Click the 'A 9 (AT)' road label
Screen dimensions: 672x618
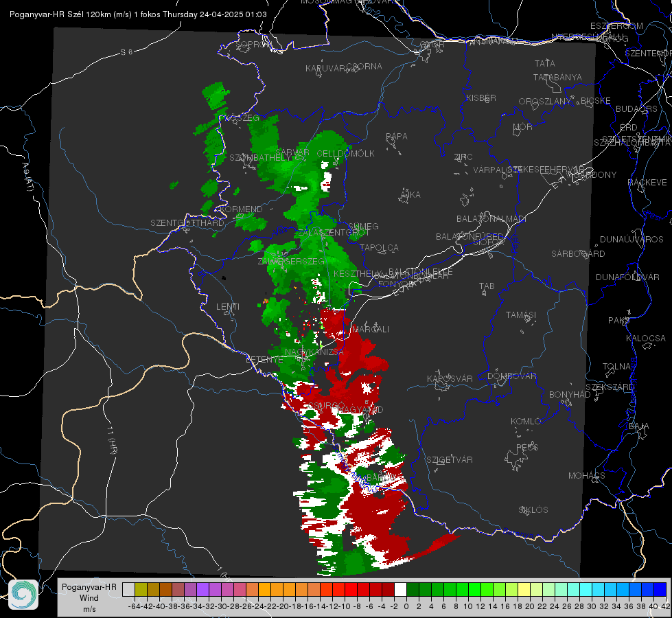click(27, 176)
